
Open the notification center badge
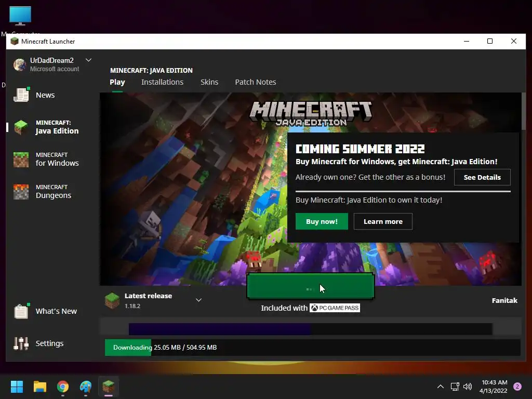(517, 387)
